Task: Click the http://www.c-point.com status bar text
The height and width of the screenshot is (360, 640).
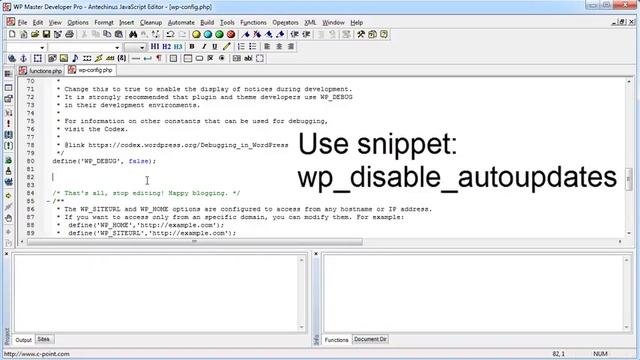Action: [37, 354]
